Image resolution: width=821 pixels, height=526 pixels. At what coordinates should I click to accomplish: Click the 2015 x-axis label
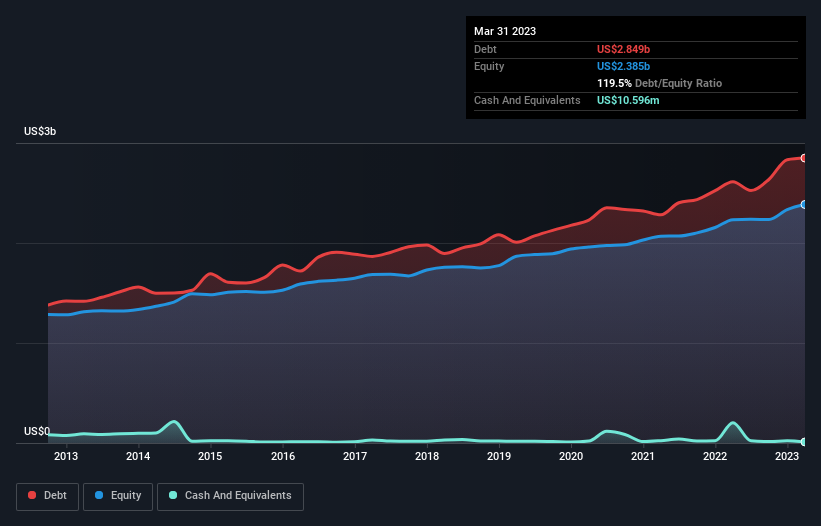[210, 456]
